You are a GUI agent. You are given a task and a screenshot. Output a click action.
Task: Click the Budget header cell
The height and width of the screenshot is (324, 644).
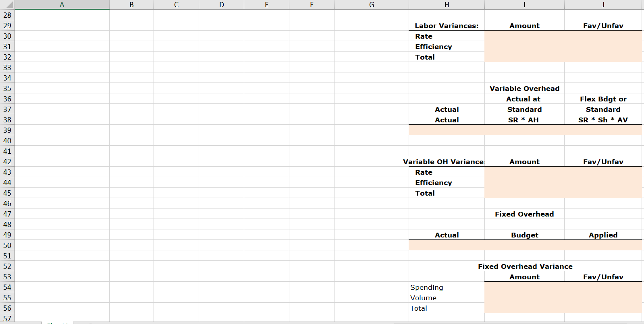(524, 235)
